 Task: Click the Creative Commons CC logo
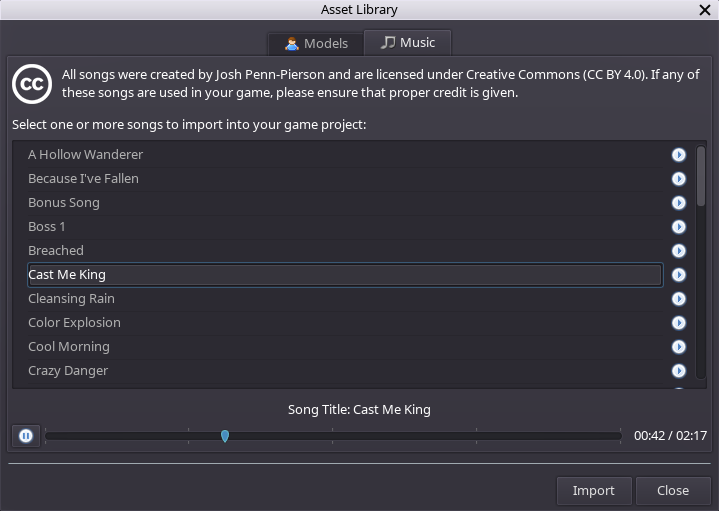[32, 84]
